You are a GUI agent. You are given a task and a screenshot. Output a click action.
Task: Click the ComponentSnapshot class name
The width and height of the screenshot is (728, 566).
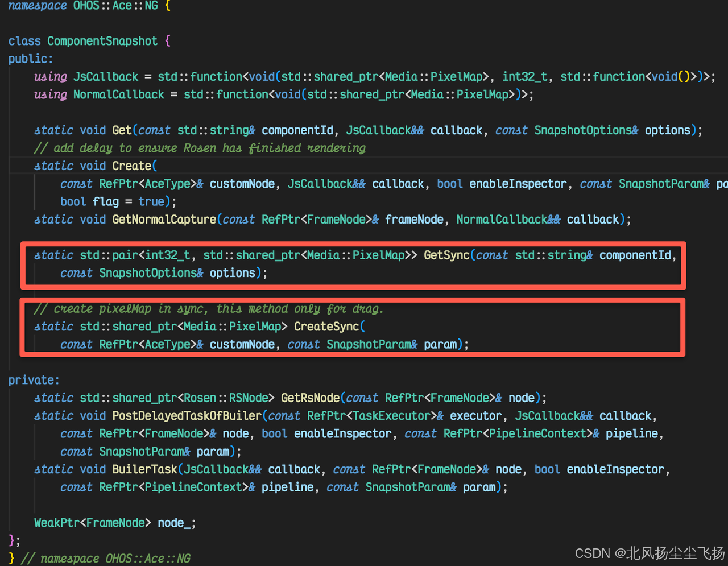click(102, 41)
